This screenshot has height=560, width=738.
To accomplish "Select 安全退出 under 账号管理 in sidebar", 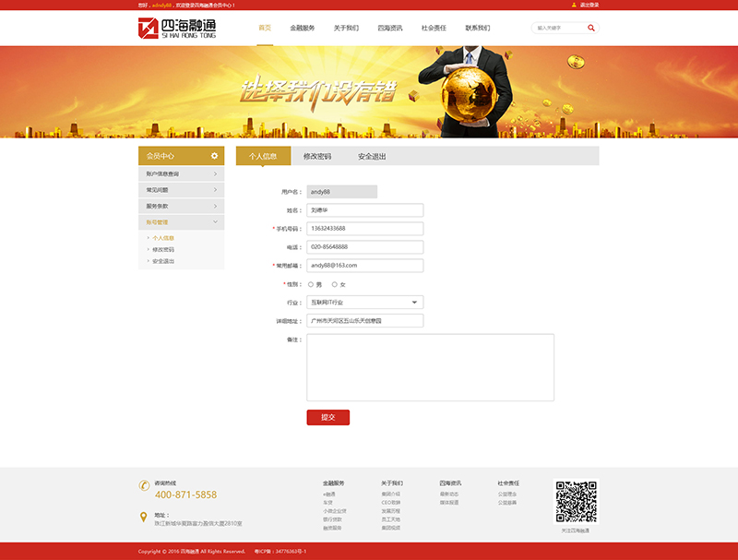I will (x=163, y=261).
